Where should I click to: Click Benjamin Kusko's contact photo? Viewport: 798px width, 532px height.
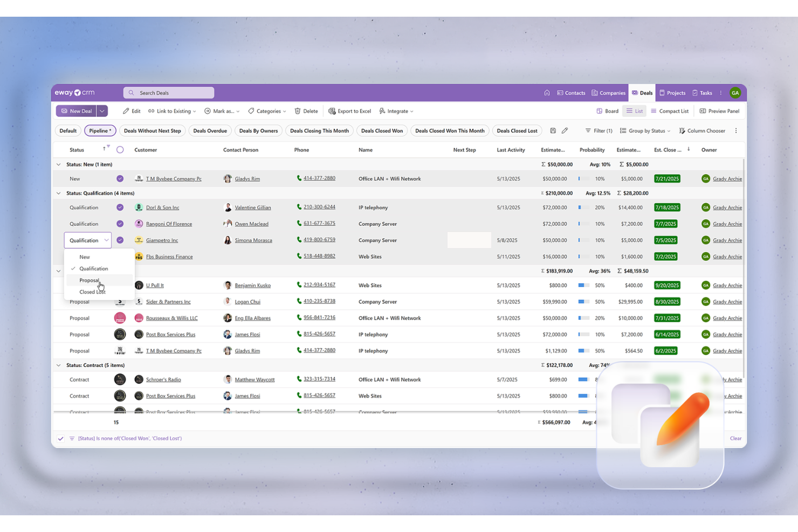point(228,285)
